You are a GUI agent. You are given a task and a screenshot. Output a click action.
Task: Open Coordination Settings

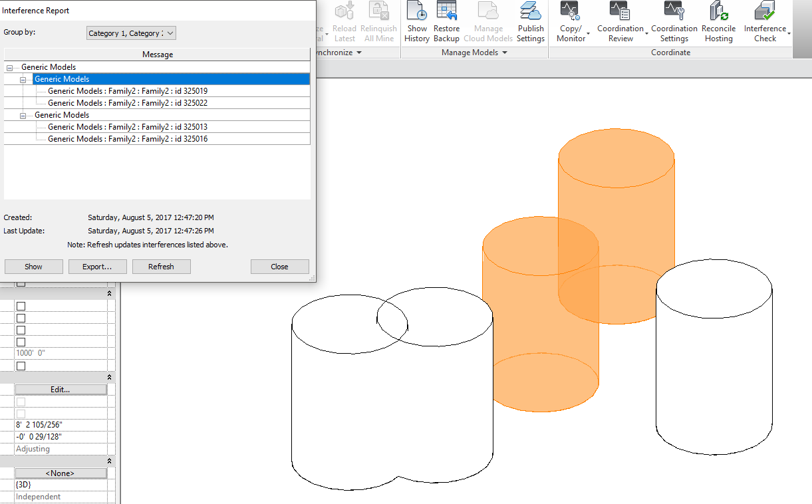pos(674,23)
